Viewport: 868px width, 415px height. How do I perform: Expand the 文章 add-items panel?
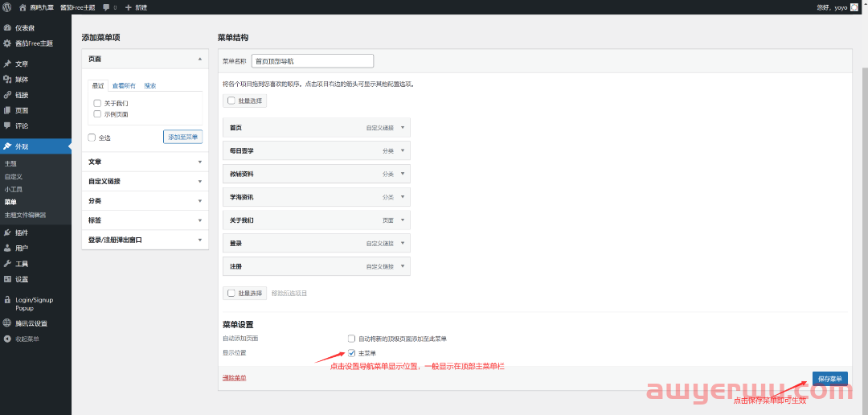pos(200,162)
